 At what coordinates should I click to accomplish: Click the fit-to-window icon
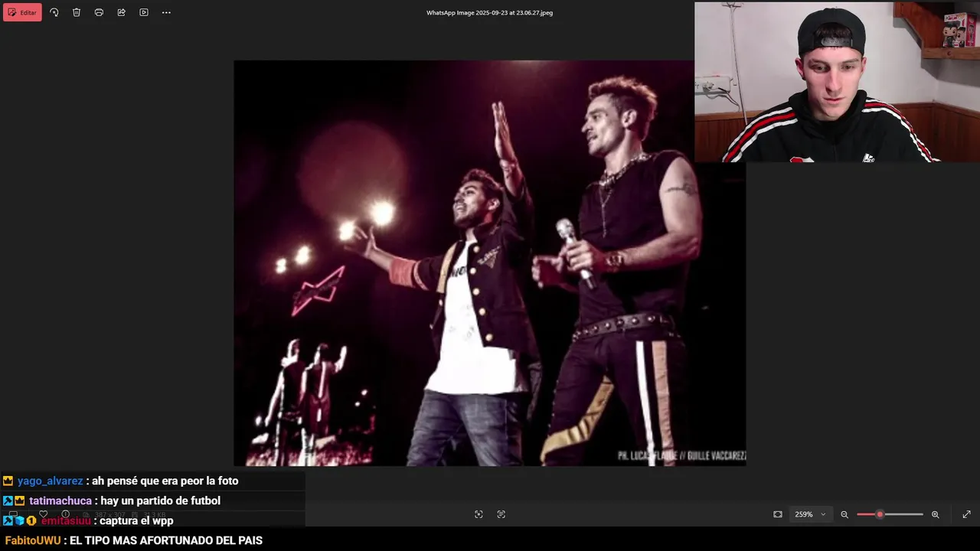click(x=778, y=514)
